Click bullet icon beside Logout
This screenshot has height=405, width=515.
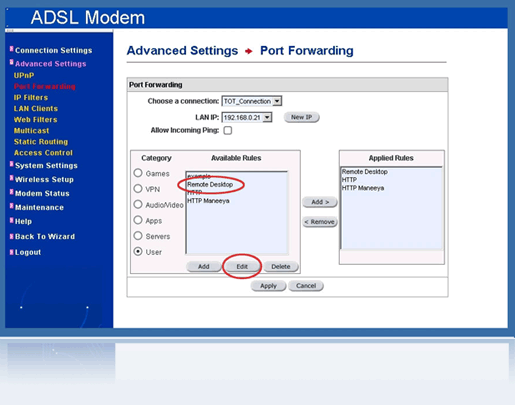click(x=11, y=252)
